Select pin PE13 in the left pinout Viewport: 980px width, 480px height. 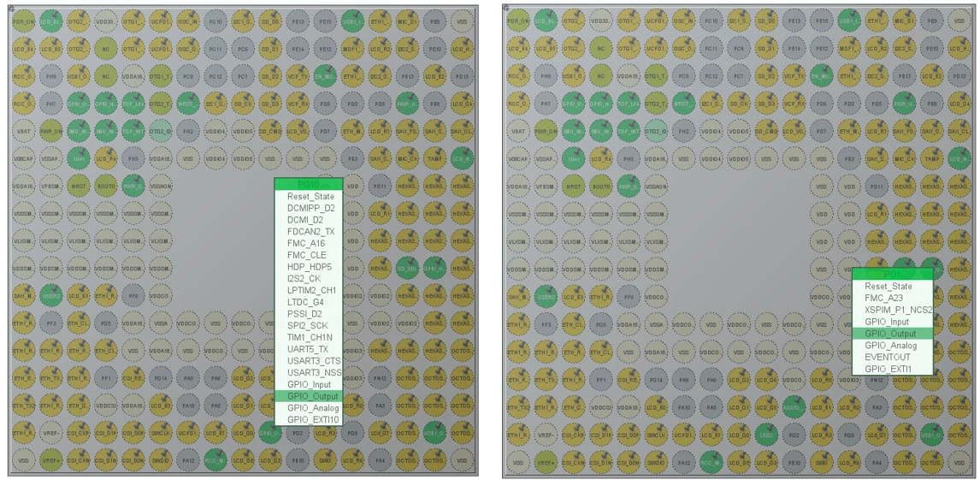click(298, 21)
